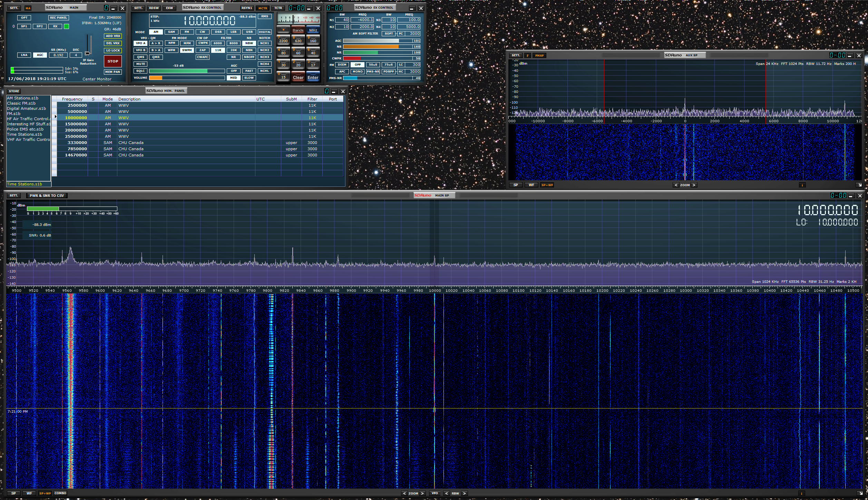Viewport: 868px width, 500px height.
Task: Enable the LNA button
Action: point(24,55)
